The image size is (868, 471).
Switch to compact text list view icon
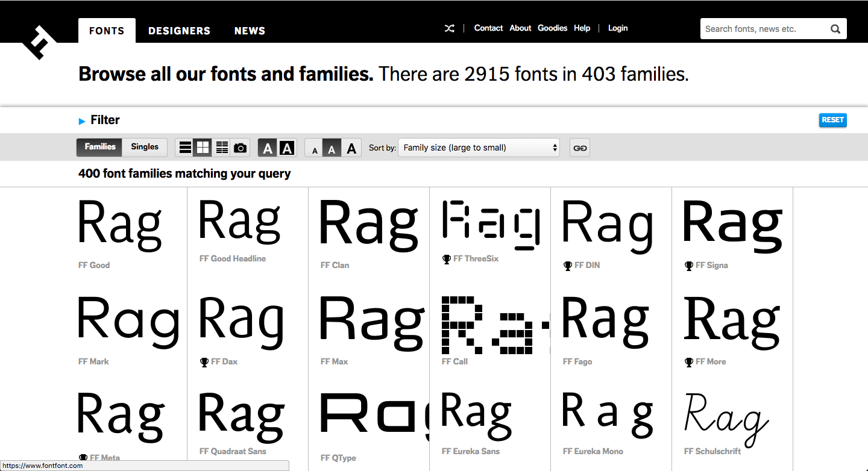222,148
